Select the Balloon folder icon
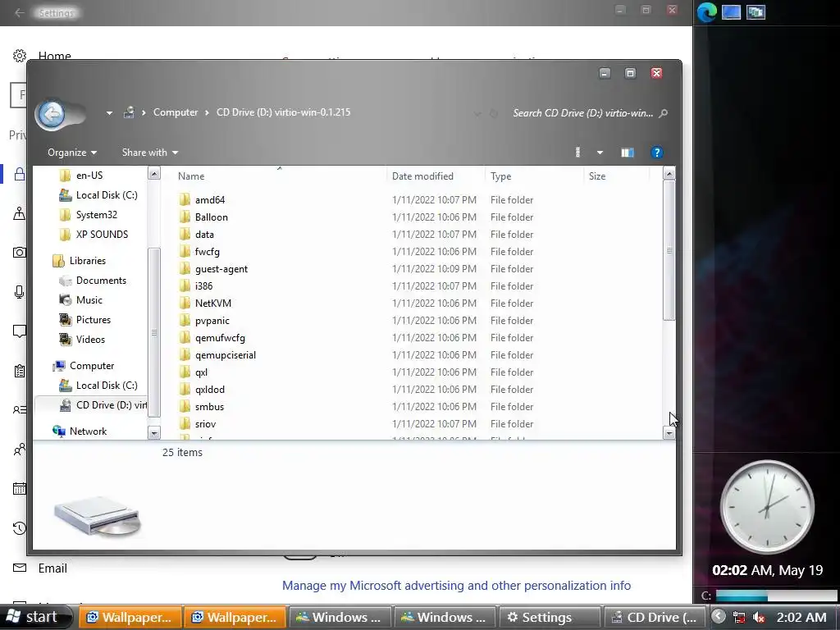The height and width of the screenshot is (630, 840). coord(185,217)
